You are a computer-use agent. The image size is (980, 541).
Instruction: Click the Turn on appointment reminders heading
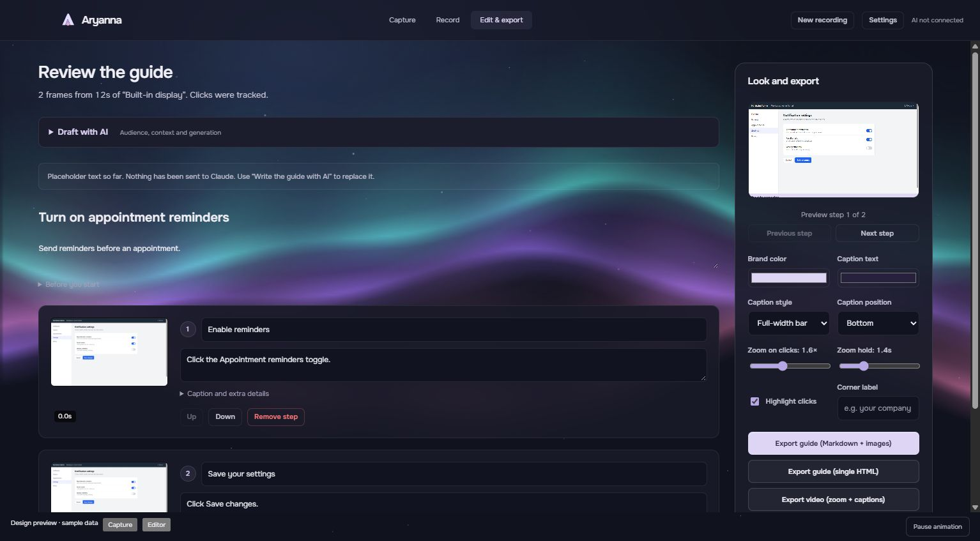[134, 217]
